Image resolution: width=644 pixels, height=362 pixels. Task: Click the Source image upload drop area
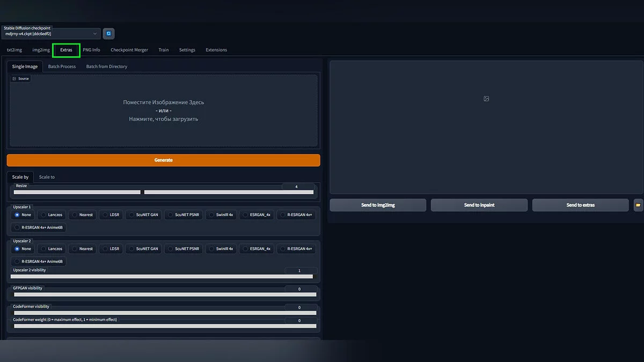coord(164,110)
